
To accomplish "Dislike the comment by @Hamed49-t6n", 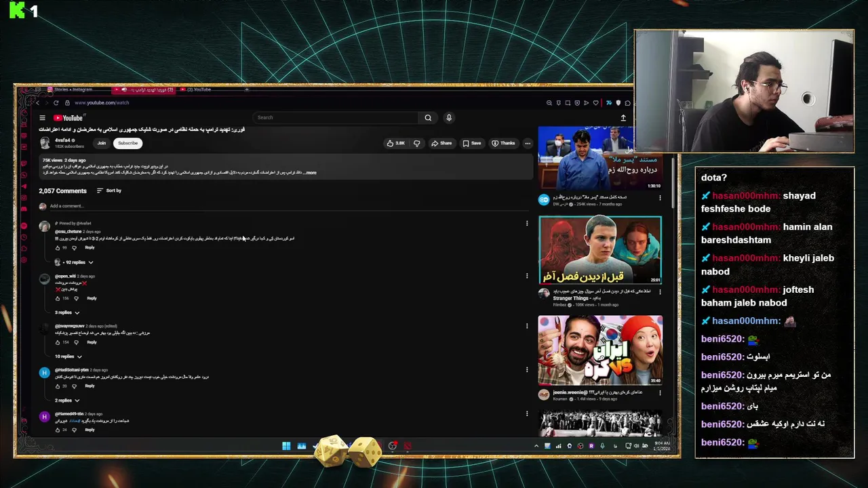I will point(76,430).
